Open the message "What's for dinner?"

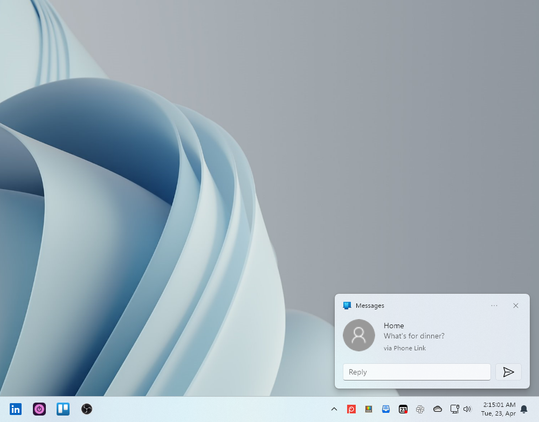coord(414,336)
